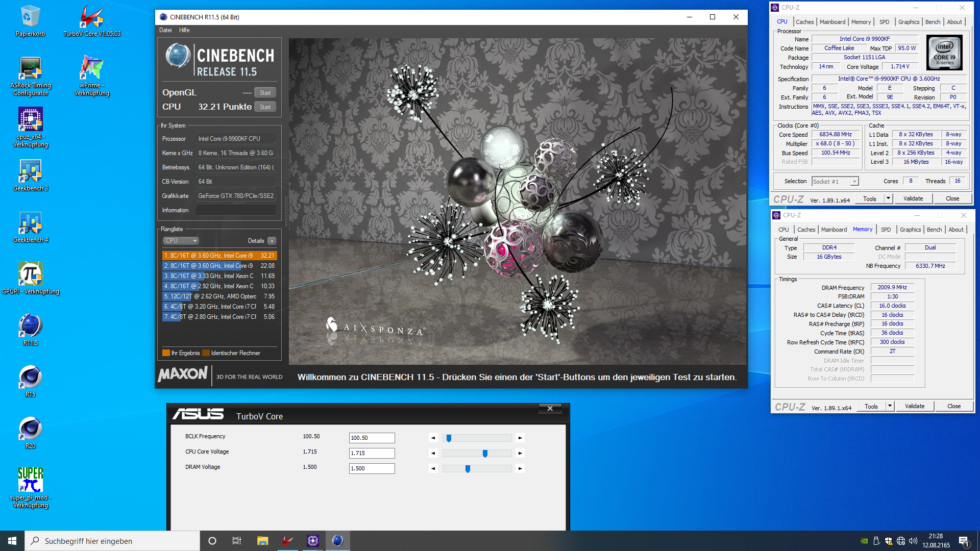Screen dimensions: 980x551
Task: Open the CPU ranking dropdown in Rangliste
Action: (181, 241)
